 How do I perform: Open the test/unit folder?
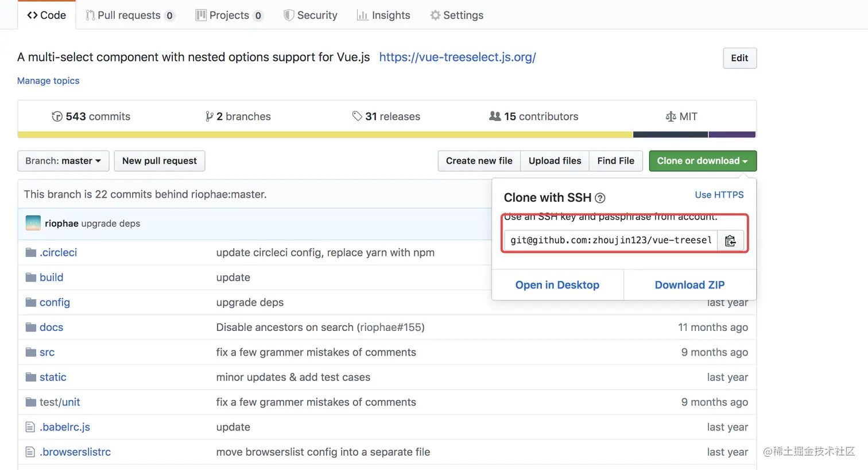pos(60,402)
